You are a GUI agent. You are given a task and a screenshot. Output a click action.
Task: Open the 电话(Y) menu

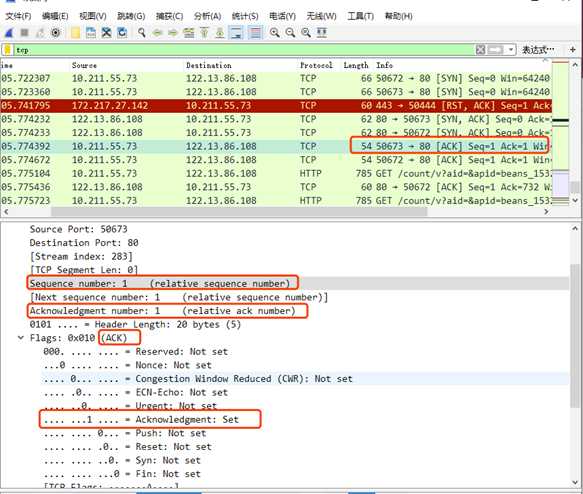pos(283,16)
